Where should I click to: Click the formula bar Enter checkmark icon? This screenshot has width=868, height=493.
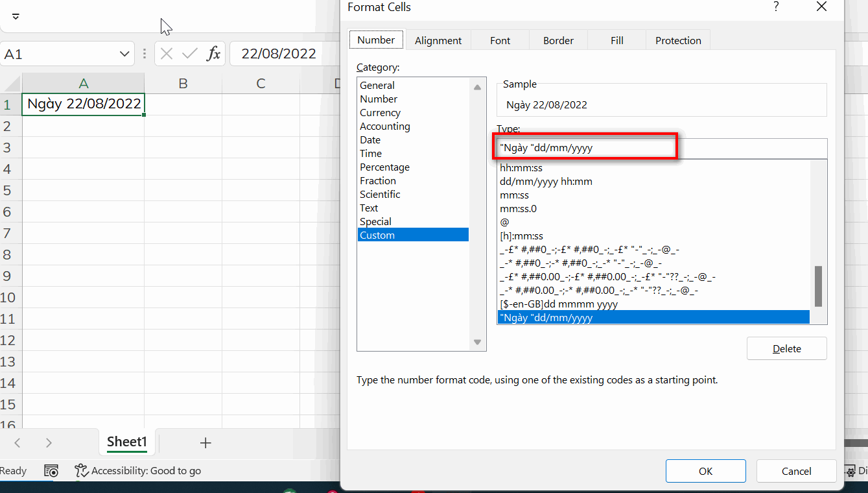(189, 54)
